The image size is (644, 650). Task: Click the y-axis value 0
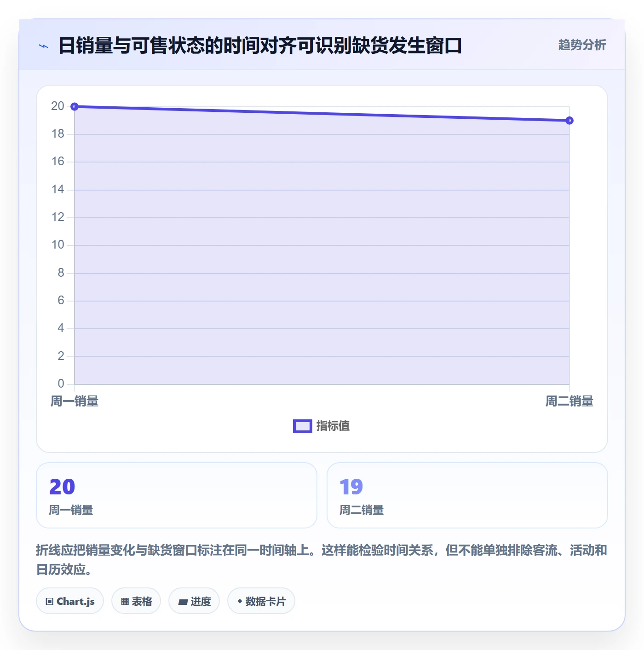(61, 383)
